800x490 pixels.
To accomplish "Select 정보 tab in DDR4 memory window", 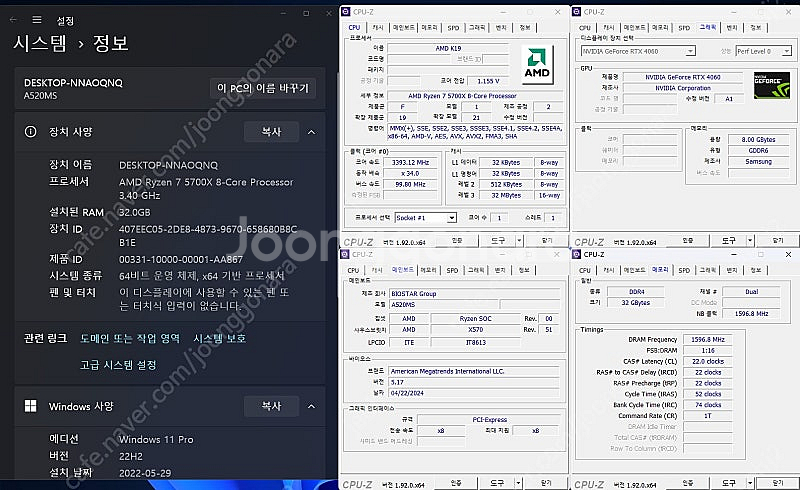I will pyautogui.click(x=756, y=270).
